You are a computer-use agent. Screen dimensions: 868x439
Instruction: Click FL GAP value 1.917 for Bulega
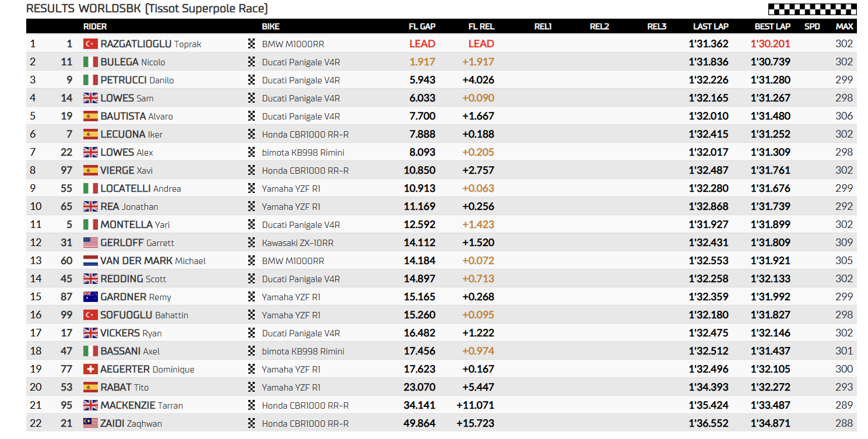423,62
